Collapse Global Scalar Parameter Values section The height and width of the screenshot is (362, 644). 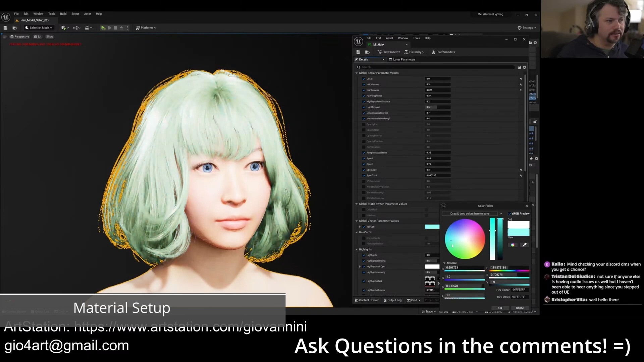pos(357,73)
